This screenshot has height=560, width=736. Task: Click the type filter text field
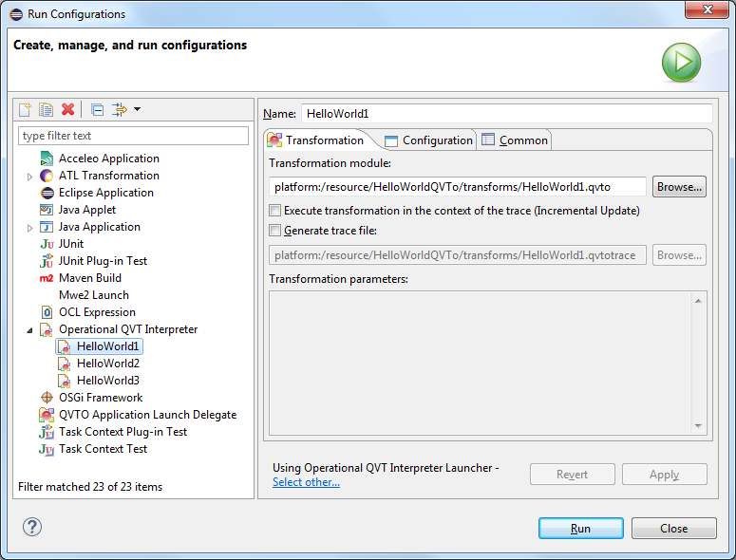click(133, 136)
